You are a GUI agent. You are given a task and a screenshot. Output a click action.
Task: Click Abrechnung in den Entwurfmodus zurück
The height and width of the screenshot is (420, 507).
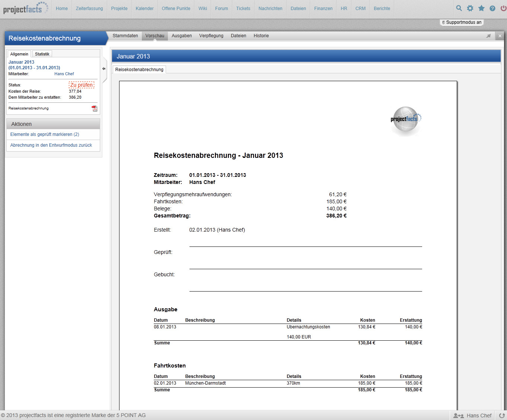[51, 145]
